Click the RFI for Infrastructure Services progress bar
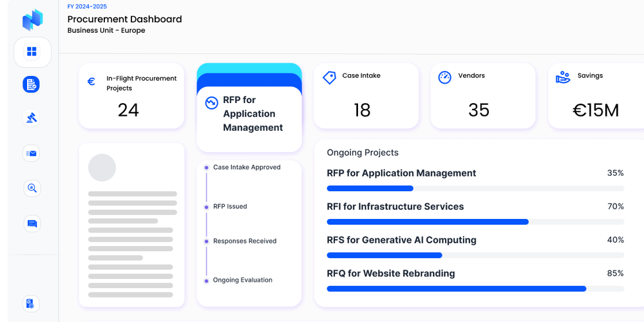644x322 pixels. pyautogui.click(x=475, y=222)
